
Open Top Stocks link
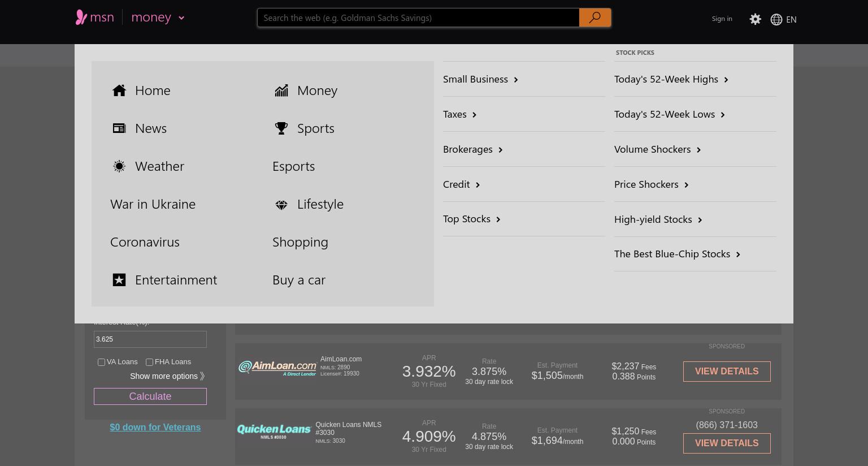tap(467, 219)
